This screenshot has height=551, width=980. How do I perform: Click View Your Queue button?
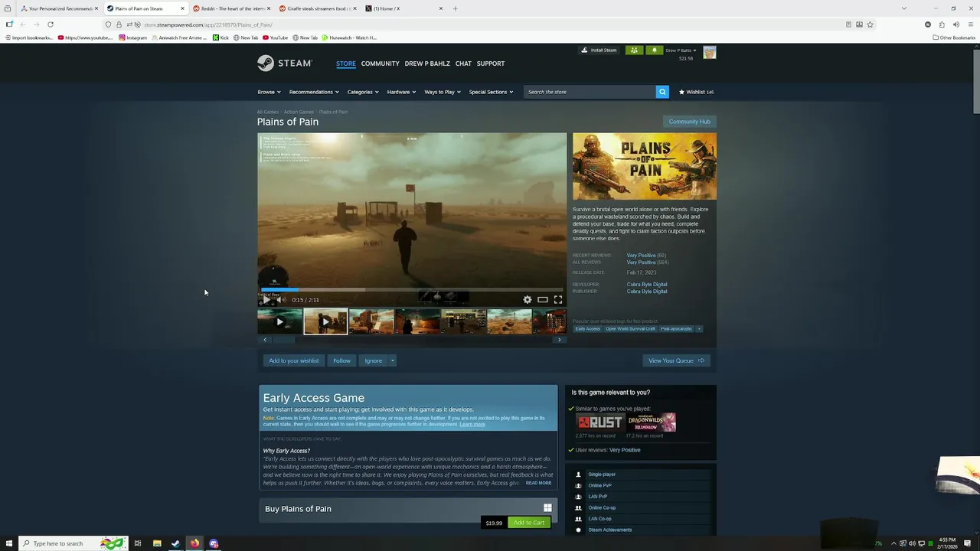[676, 360]
